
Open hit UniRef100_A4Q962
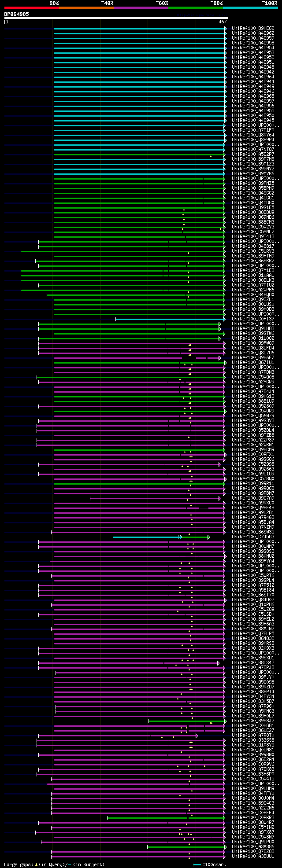tap(253, 33)
